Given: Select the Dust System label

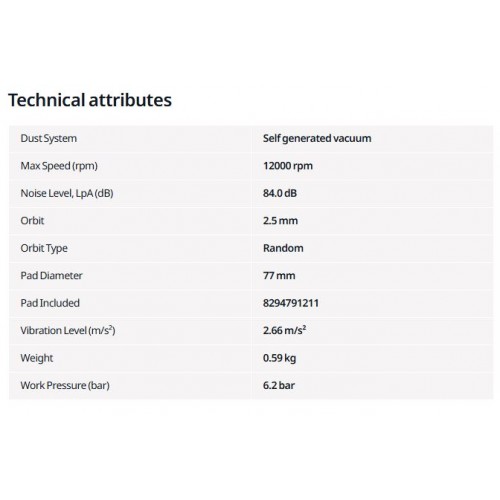Looking at the screenshot, I should coord(49,138).
